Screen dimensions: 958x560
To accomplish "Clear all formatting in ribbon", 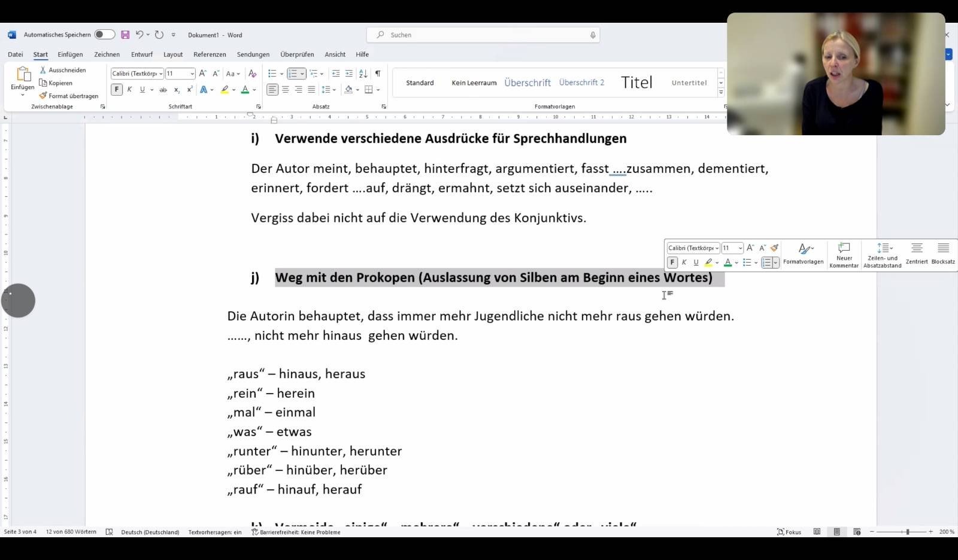I will [252, 73].
